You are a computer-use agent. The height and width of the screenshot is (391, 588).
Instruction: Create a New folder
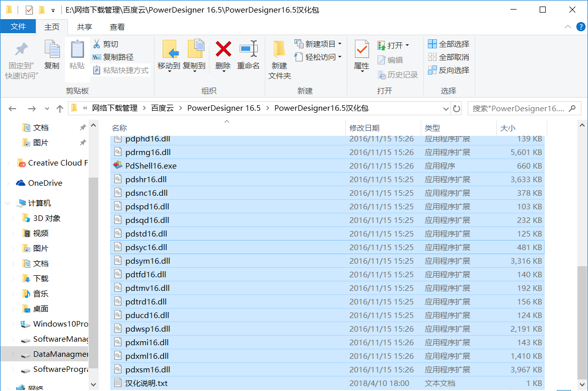(279, 60)
